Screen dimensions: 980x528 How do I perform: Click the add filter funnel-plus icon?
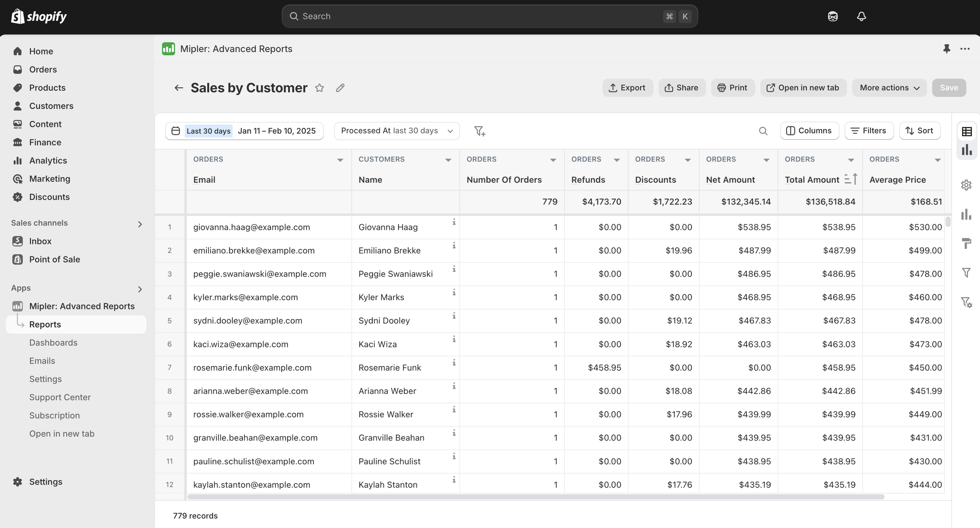coord(479,131)
